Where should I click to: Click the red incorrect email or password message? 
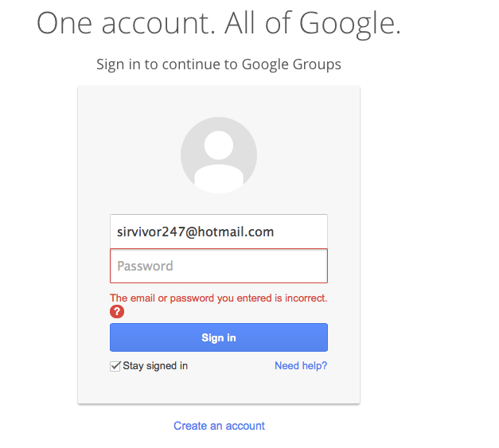coord(219,298)
